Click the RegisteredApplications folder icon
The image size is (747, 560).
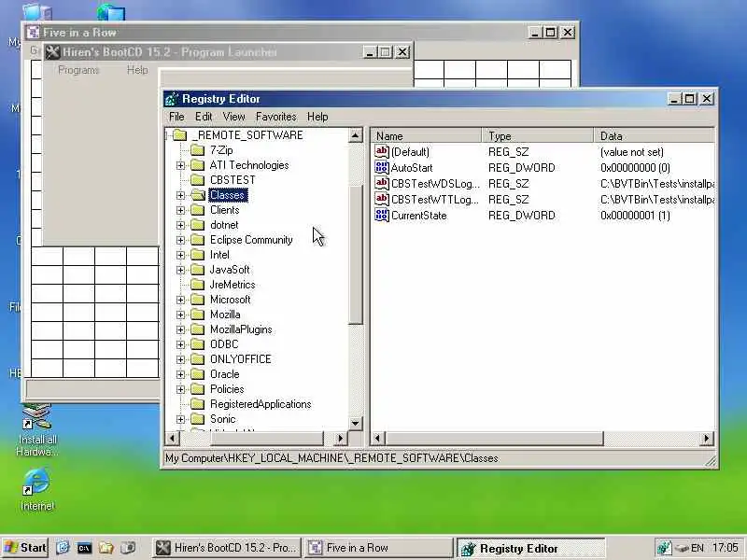(x=197, y=404)
